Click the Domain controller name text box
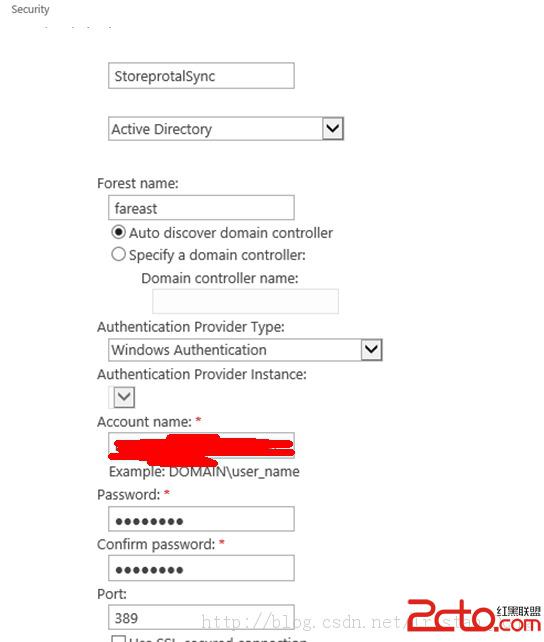Screen dimensions: 544x642 pos(245,301)
